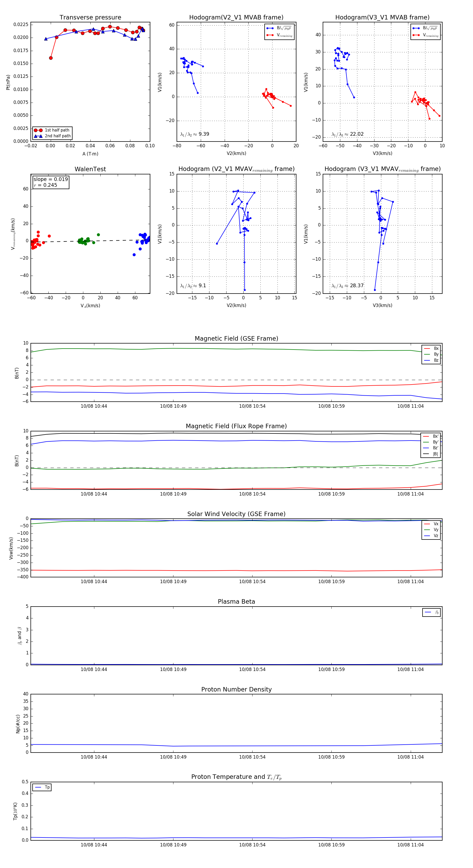
Task: Click the "By" legend entry in GSE plot
Action: tap(431, 354)
